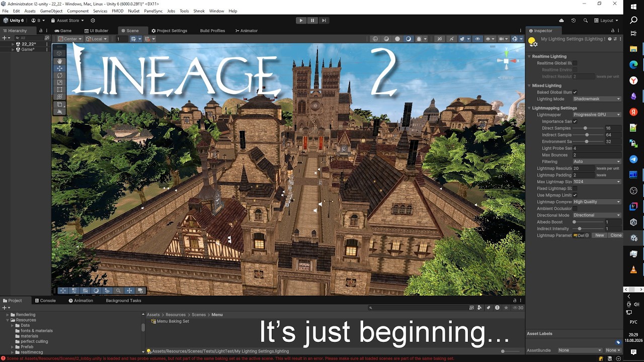Expand the 22_22 scene in Hierarchy
This screenshot has height=362, width=644.
click(x=14, y=44)
